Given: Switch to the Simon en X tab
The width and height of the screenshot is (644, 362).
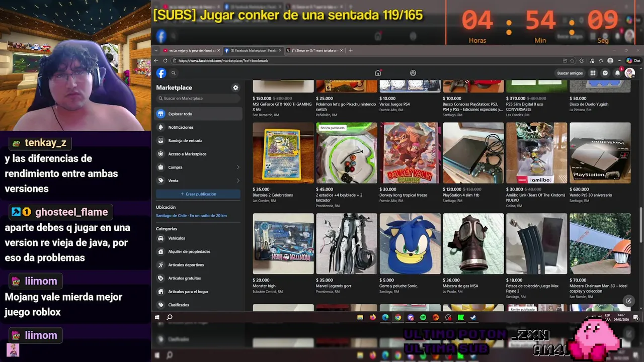Looking at the screenshot, I should coord(314,50).
